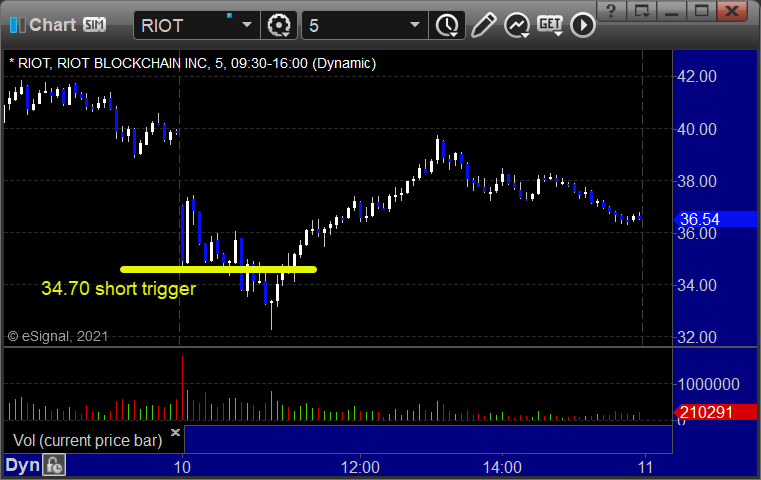
Task: Click the SIM mode badge
Action: pyautogui.click(x=94, y=25)
